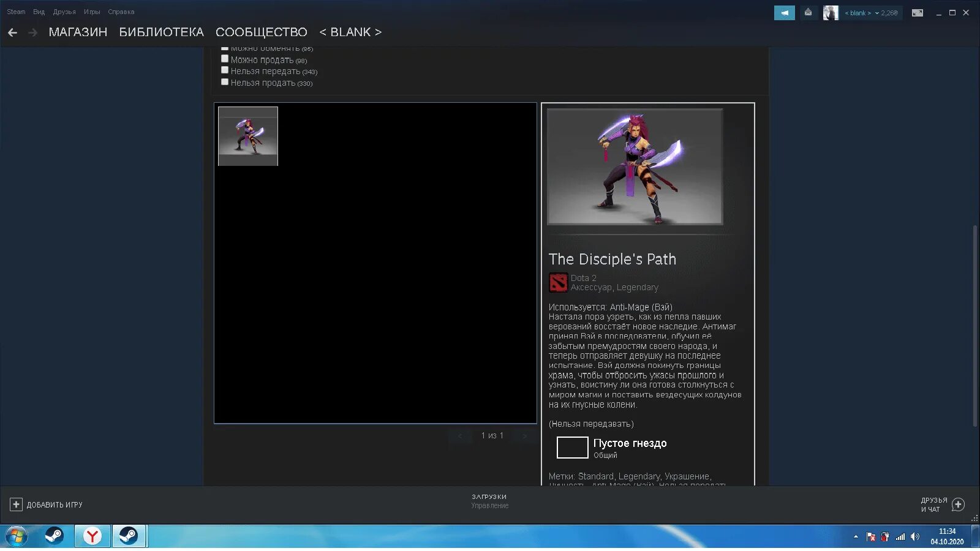The width and height of the screenshot is (980, 551).
Task: Open the Справка menu
Action: 121,12
